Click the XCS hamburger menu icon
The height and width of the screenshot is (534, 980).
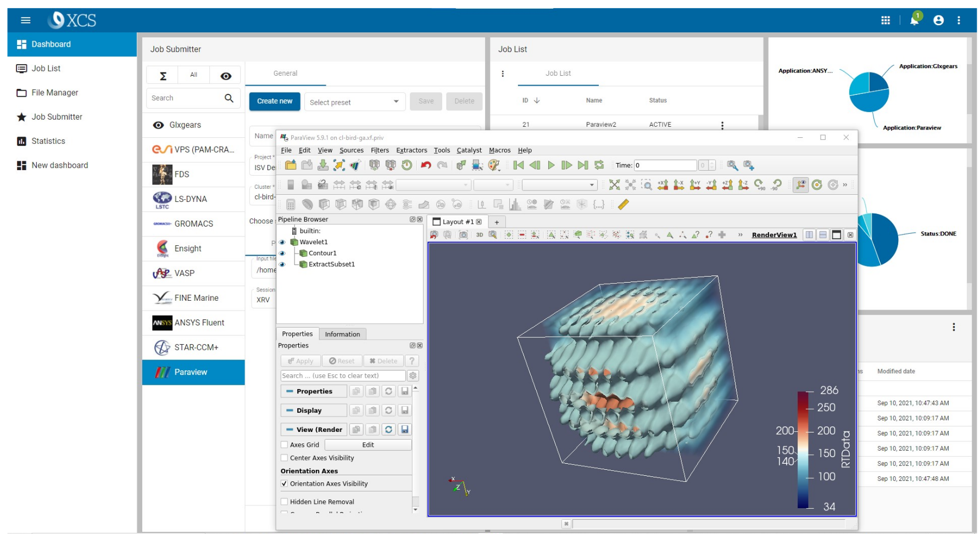pyautogui.click(x=25, y=20)
